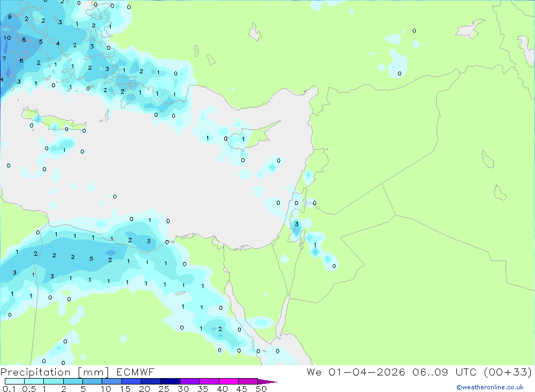Click legend label '20'
This screenshot has width=535, height=392.
[x=144, y=389]
